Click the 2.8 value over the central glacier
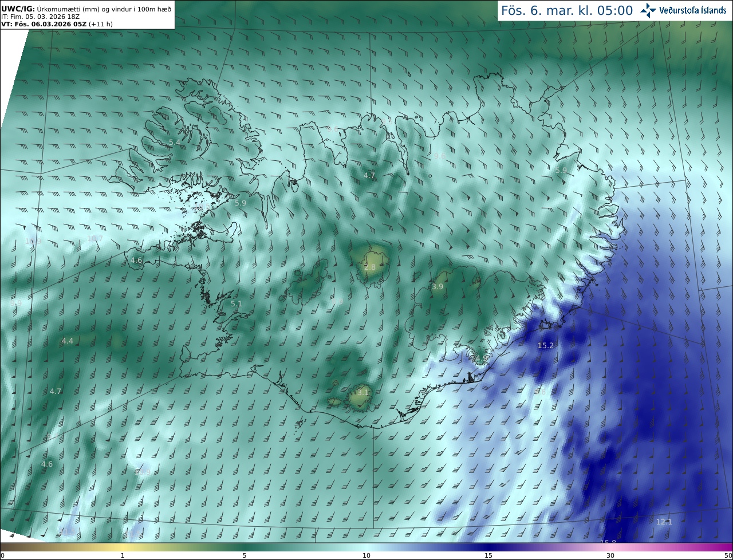733x560 pixels. click(370, 267)
